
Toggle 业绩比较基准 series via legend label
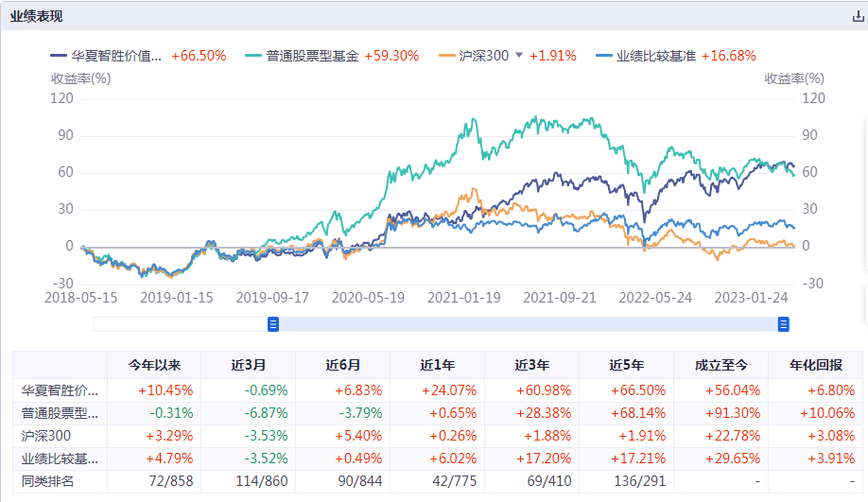[x=655, y=57]
